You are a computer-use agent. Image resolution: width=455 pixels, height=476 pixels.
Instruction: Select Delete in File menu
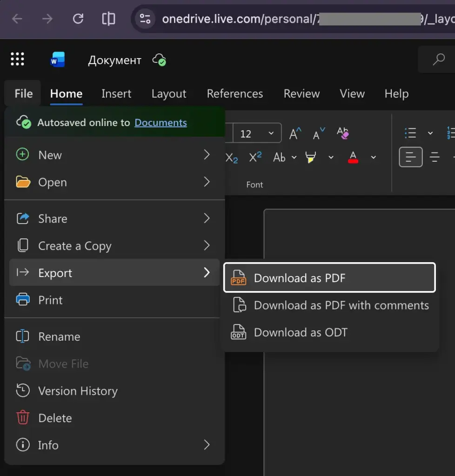114,418
